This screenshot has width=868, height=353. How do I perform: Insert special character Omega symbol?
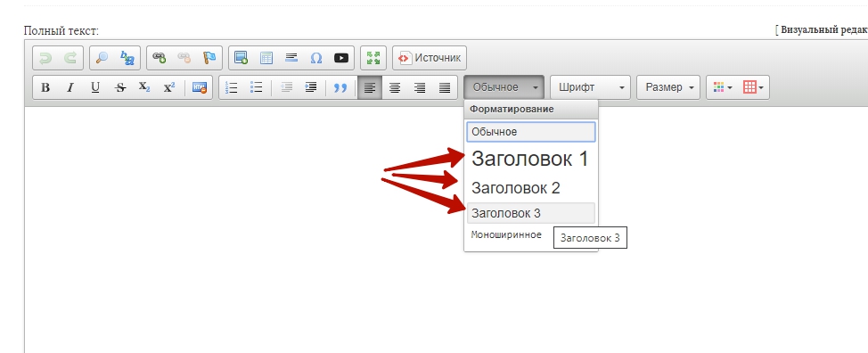(x=316, y=58)
